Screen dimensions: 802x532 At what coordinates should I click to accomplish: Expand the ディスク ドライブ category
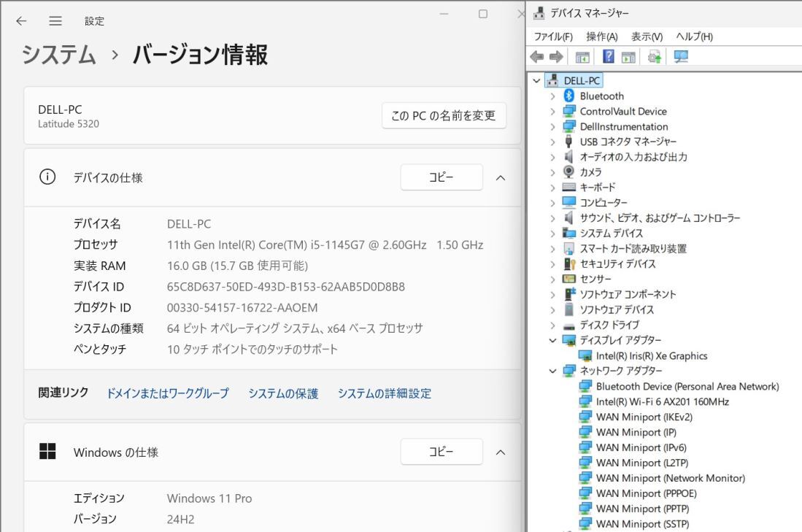[552, 325]
